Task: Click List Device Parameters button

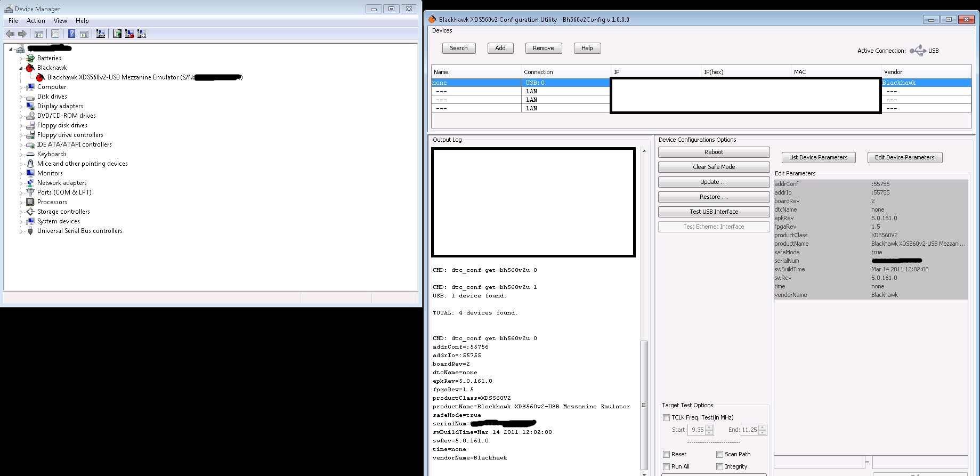Action: (x=818, y=157)
